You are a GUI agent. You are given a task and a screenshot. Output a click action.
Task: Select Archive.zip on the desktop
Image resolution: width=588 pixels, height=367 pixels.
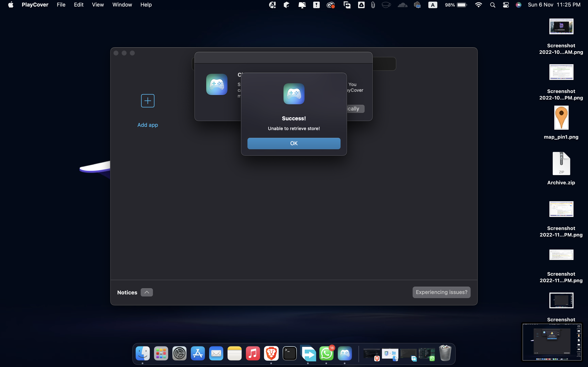[x=561, y=164]
